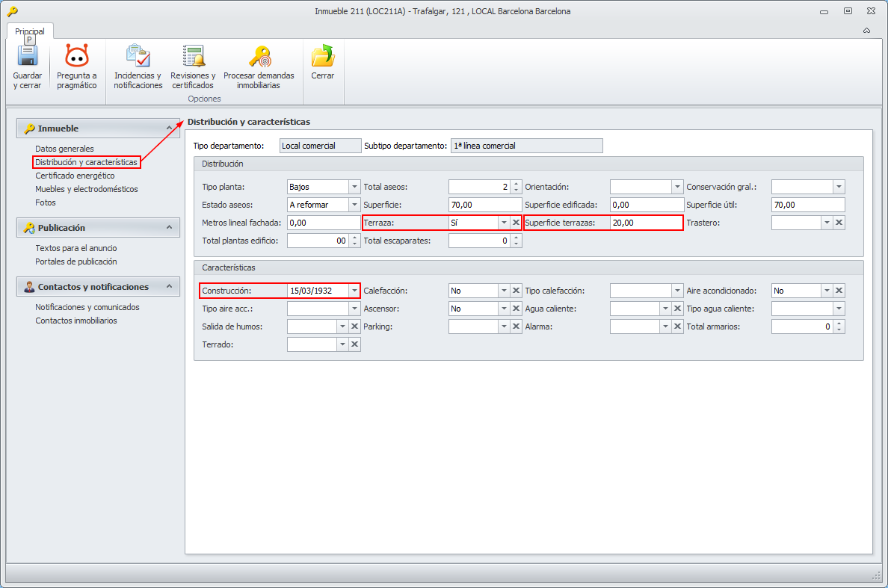This screenshot has height=588, width=888.
Task: Open Incidencias y notificaciones
Action: 138,58
